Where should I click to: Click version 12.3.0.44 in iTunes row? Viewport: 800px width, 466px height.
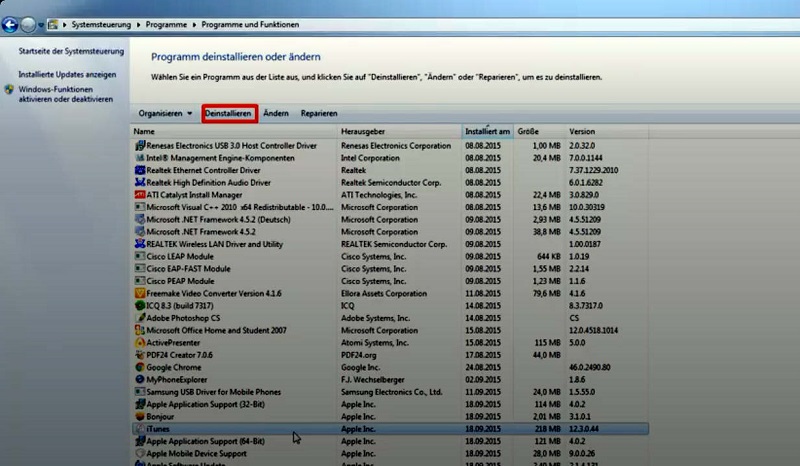point(584,429)
